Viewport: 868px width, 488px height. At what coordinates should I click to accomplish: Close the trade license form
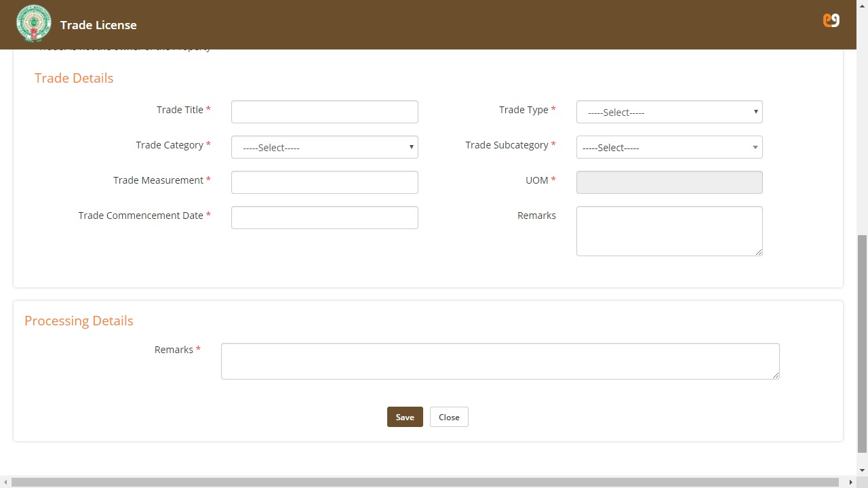448,417
